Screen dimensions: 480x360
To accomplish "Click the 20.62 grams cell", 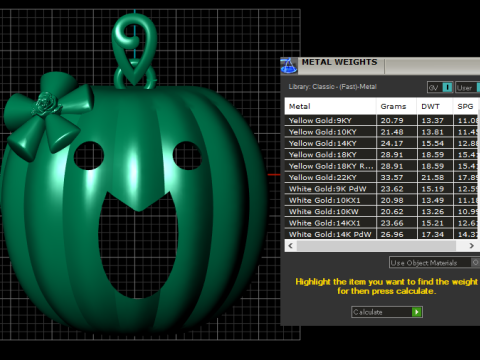I will pos(397,211).
